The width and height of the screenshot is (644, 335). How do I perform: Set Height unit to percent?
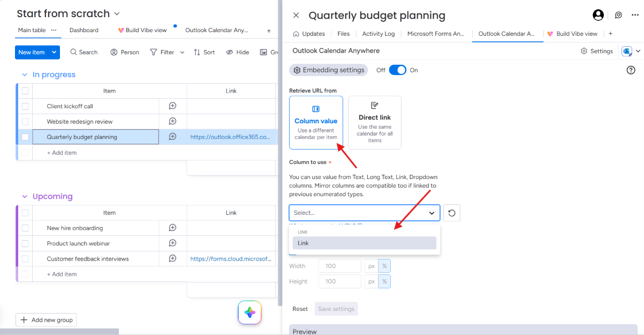[384, 281]
